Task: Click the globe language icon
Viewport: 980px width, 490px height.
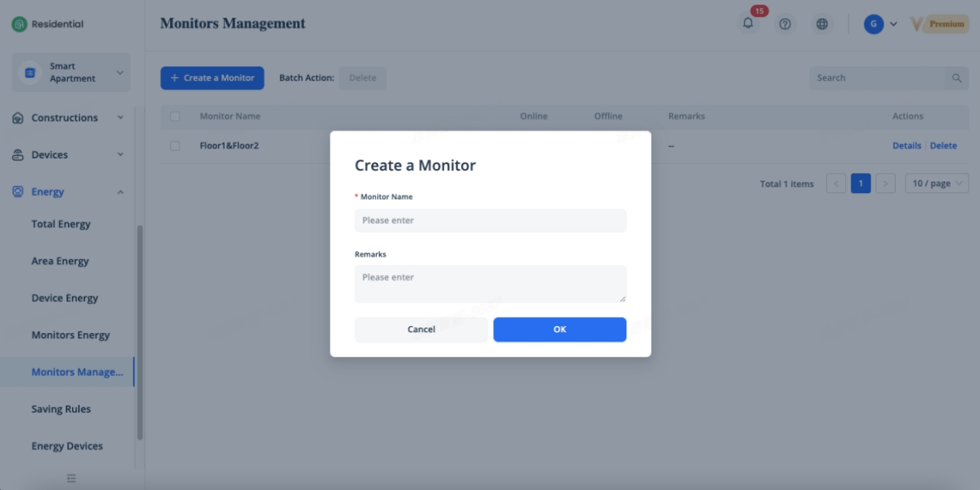Action: click(x=822, y=24)
